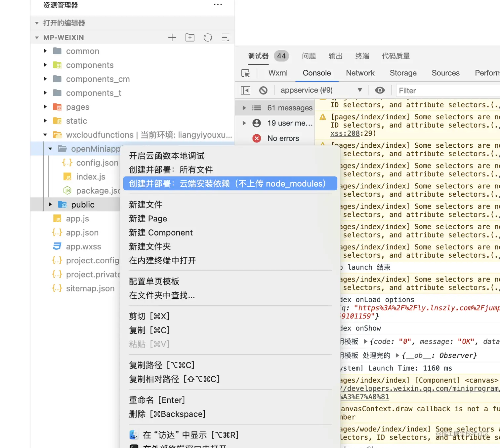Viewport: 500px width, 448px height.
Task: Expand the components_t folder arrow
Action: click(x=45, y=93)
